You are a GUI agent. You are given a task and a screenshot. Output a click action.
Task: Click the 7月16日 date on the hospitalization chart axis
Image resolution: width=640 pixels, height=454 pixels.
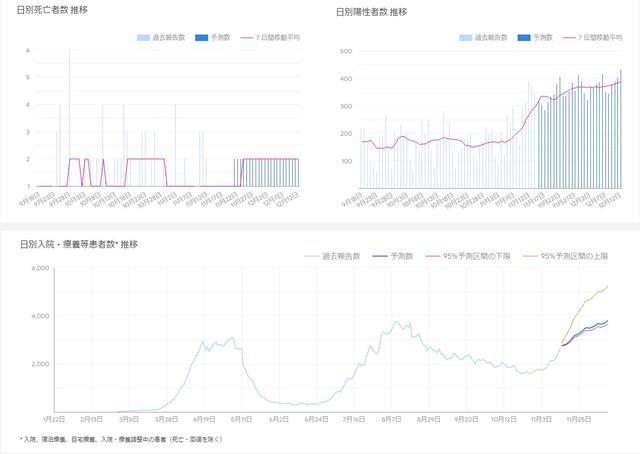click(354, 419)
